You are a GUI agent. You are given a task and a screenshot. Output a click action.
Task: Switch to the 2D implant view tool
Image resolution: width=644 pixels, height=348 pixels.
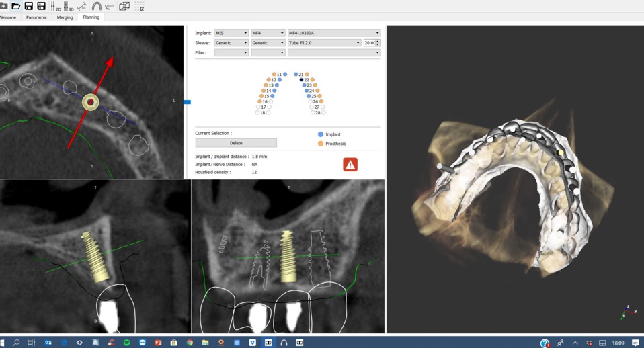55,6
